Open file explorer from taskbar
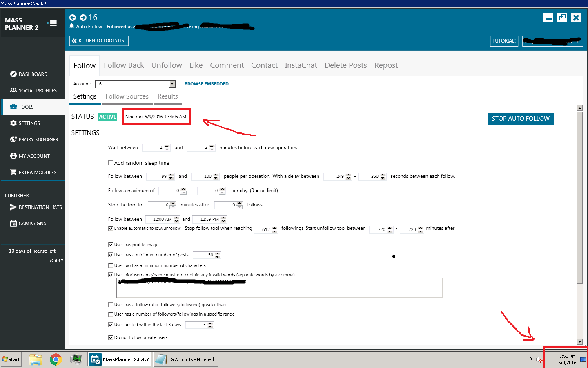 pyautogui.click(x=36, y=359)
